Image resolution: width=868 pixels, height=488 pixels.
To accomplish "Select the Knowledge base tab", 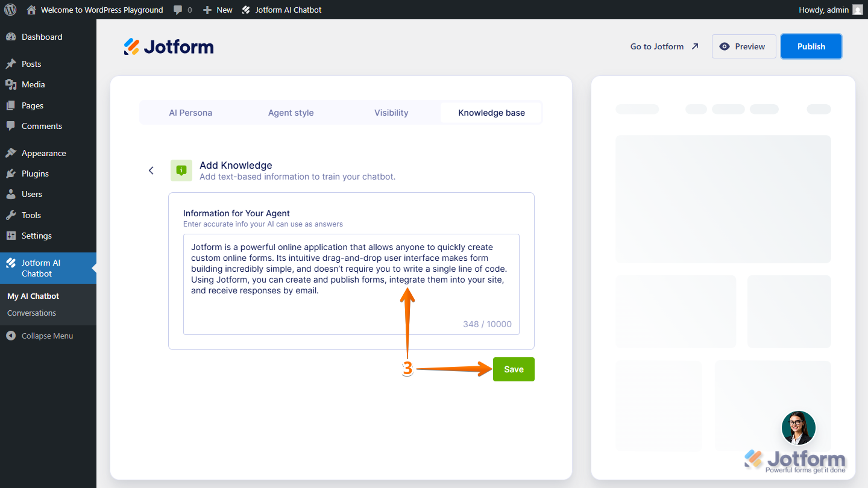I will click(491, 113).
